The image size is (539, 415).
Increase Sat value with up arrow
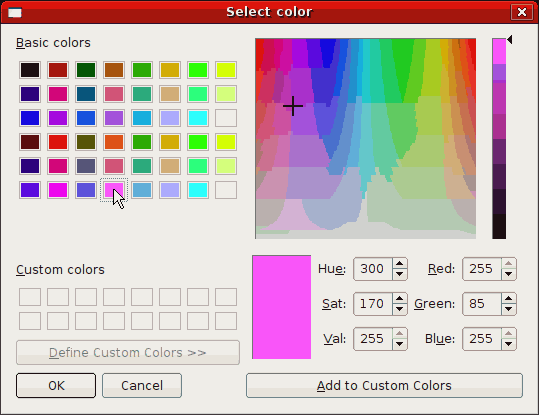pyautogui.click(x=399, y=299)
